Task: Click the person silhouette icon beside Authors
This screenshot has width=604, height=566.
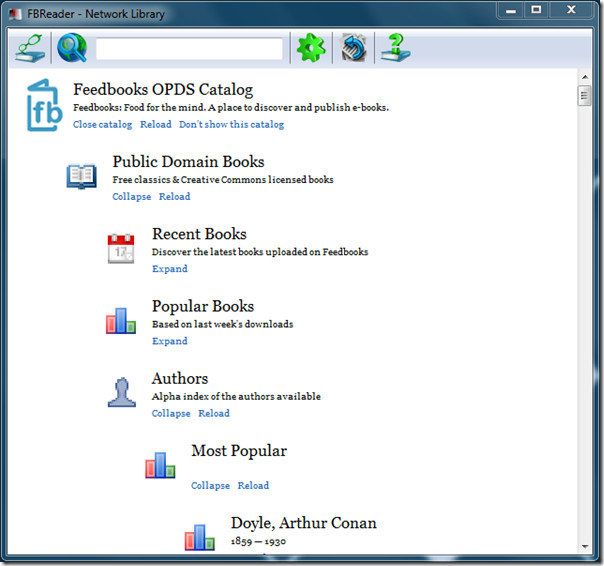Action: tap(122, 392)
